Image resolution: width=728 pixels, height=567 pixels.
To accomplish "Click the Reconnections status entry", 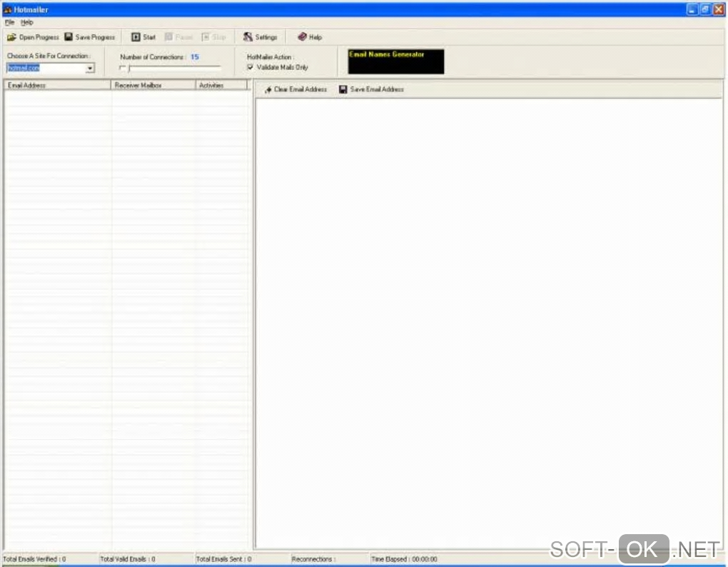I will (x=313, y=559).
